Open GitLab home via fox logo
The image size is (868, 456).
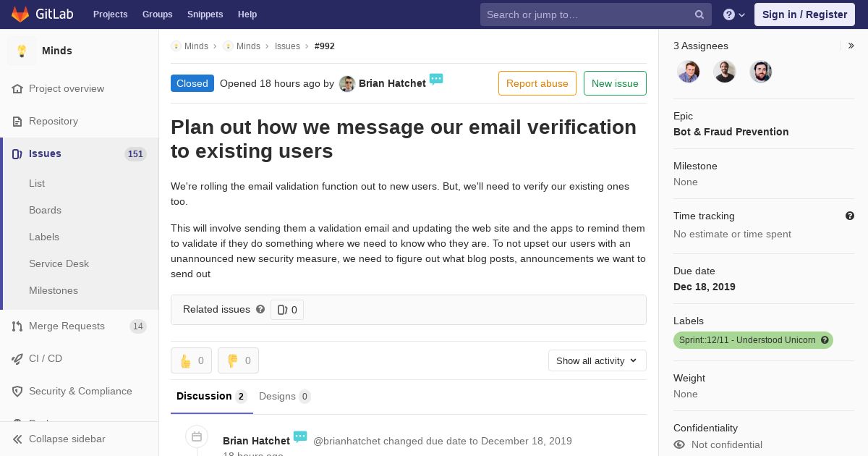[x=20, y=14]
